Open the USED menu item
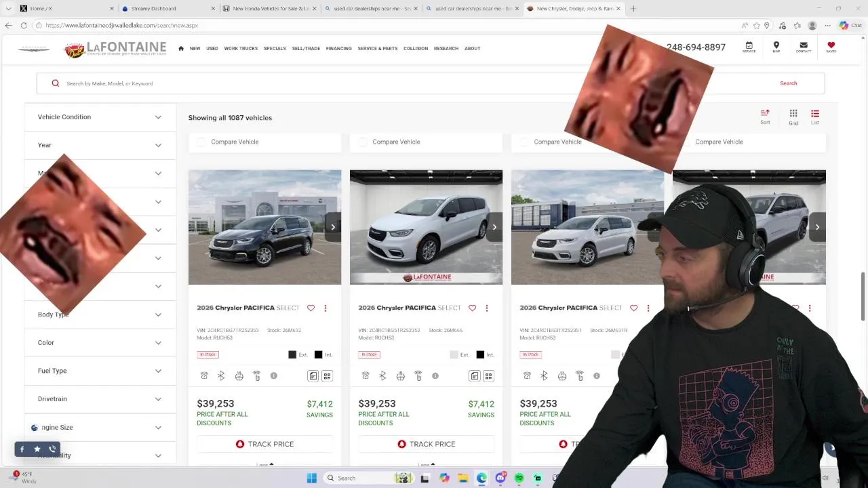 pyautogui.click(x=212, y=48)
